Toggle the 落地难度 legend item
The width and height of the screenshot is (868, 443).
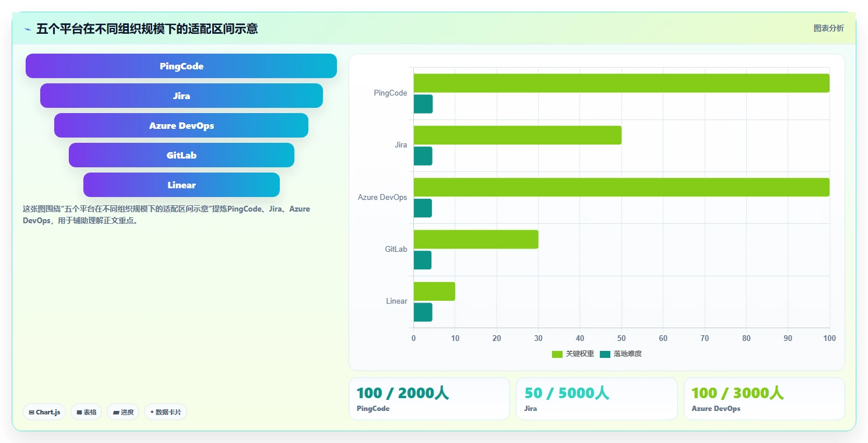pos(621,354)
